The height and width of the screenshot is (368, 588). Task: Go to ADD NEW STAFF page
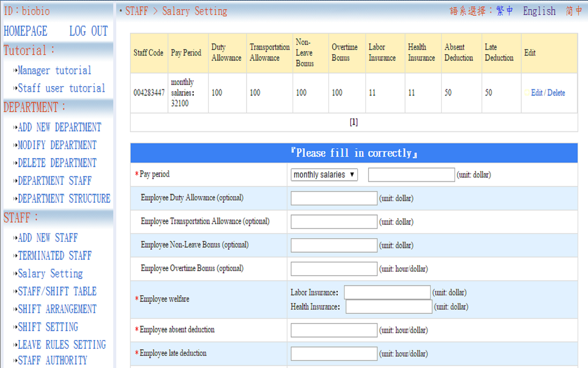tap(48, 238)
